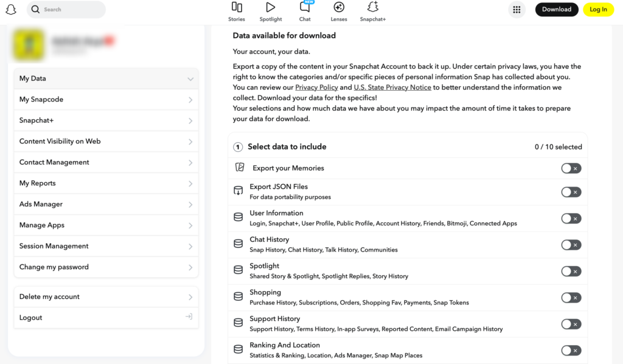Expand the Ads Manager chevron
Image resolution: width=623 pixels, height=364 pixels.
pyautogui.click(x=190, y=205)
